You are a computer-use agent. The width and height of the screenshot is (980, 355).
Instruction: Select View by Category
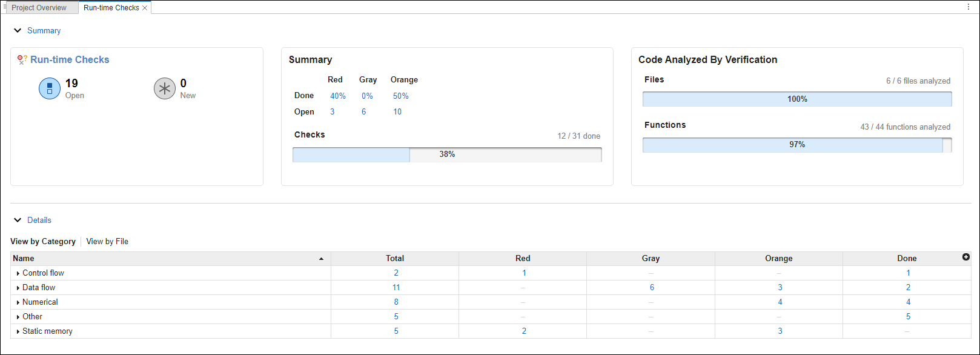43,241
